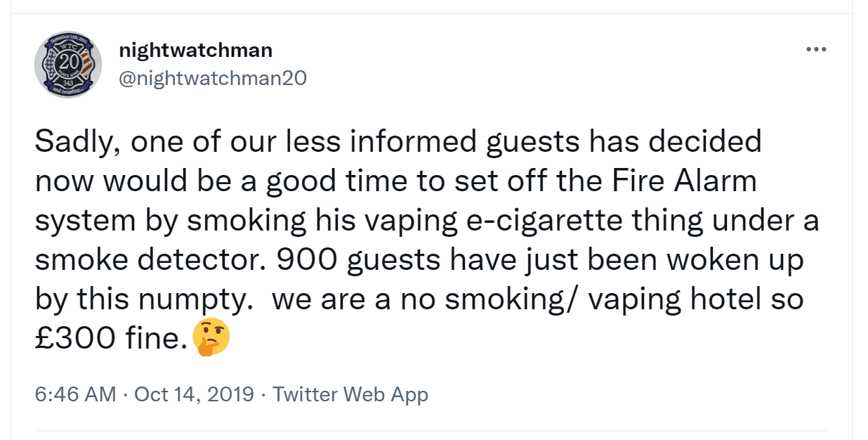The width and height of the screenshot is (868, 440).
Task: Click the thinking face emoji
Action: pyautogui.click(x=211, y=339)
